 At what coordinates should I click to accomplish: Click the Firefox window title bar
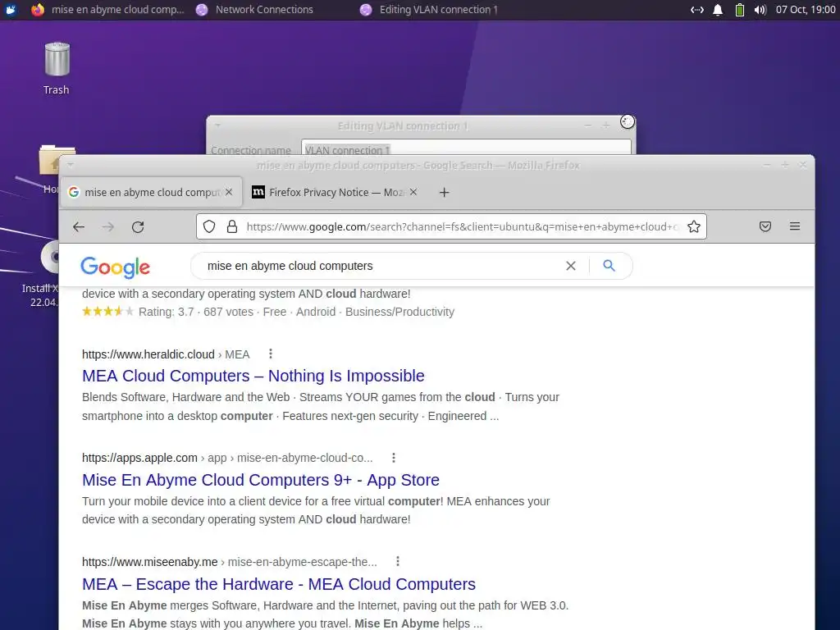(x=418, y=165)
